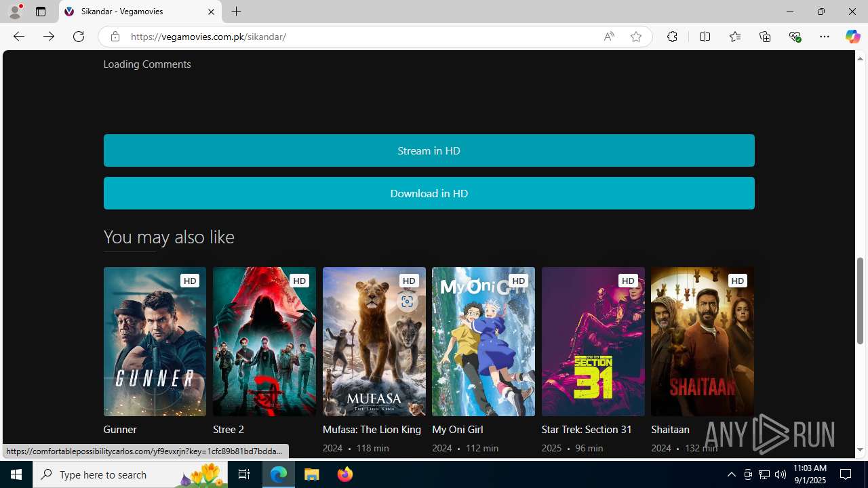868x488 pixels.
Task: Open the Gunner movie poster
Action: 155,341
